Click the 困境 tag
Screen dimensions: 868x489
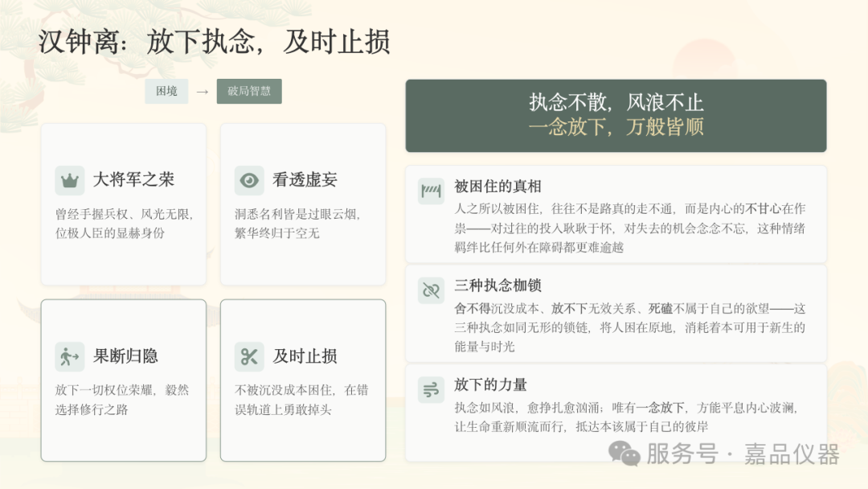point(166,92)
